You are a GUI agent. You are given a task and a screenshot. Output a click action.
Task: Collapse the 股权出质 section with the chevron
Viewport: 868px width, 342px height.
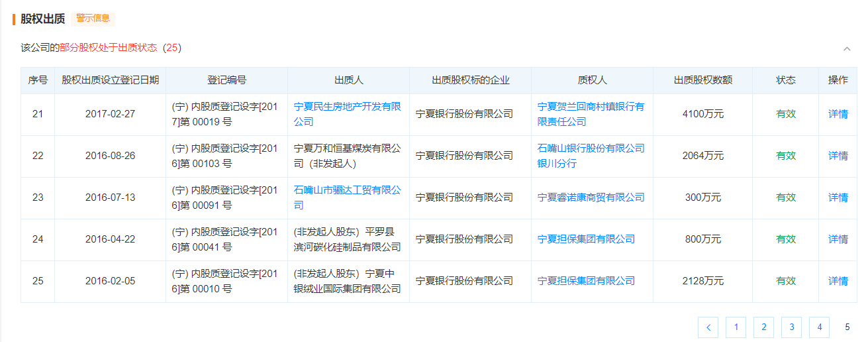coord(847,48)
